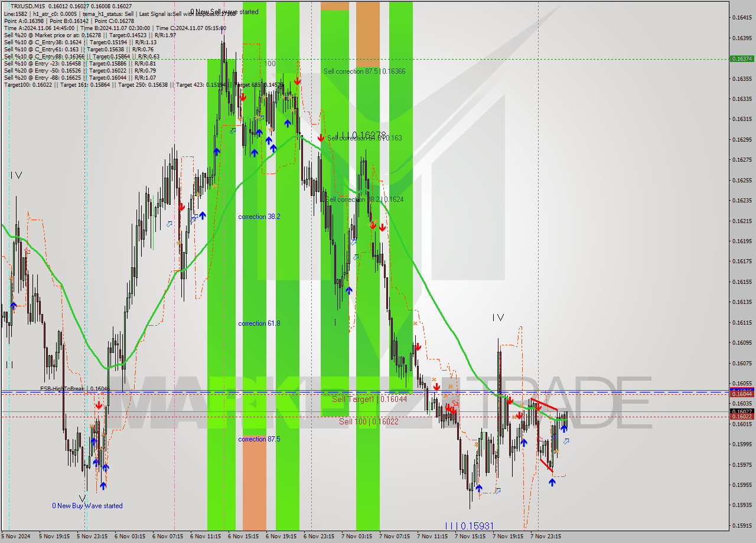Image resolution: width=756 pixels, height=543 pixels.
Task: Click the 6 Nov 23:15 time label
Action: 318,537
